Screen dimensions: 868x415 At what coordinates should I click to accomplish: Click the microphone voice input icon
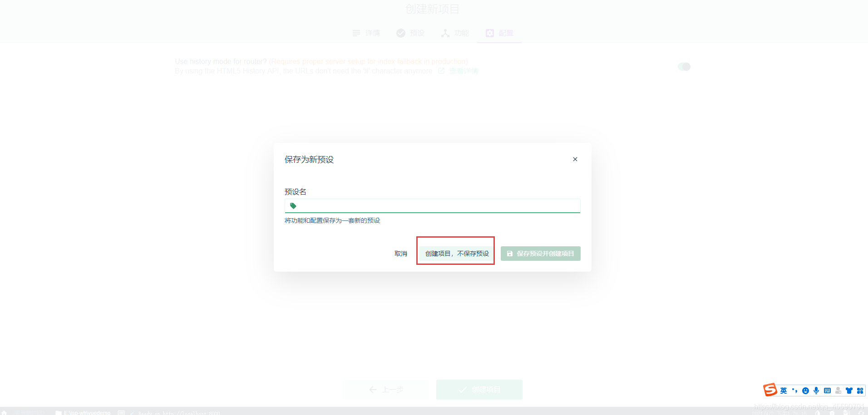pos(816,391)
